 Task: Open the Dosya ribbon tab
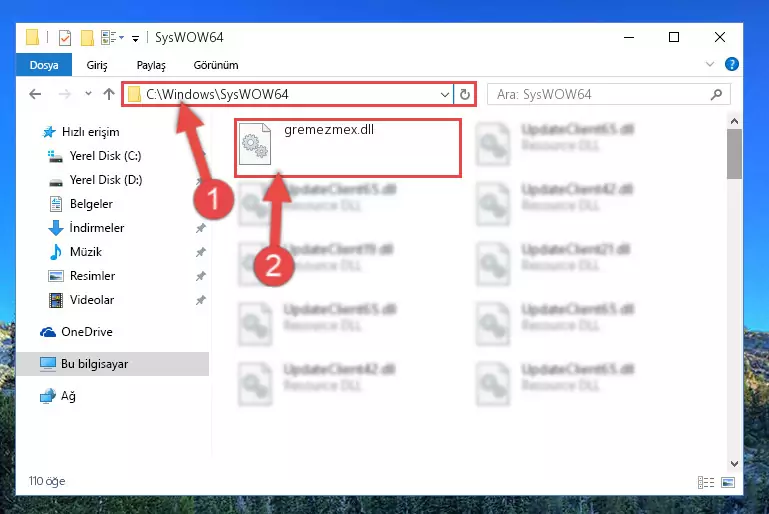click(x=44, y=65)
